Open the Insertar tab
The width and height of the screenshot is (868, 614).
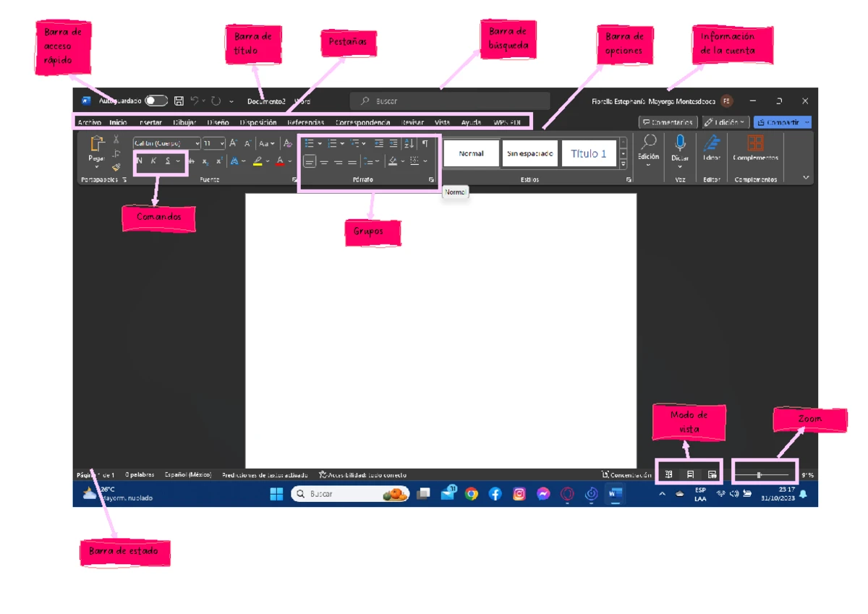150,123
